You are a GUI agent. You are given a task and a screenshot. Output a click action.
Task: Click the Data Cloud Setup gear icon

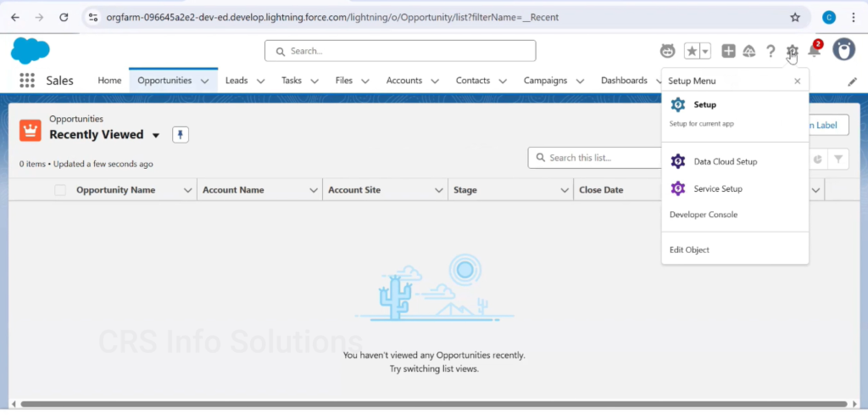click(677, 161)
